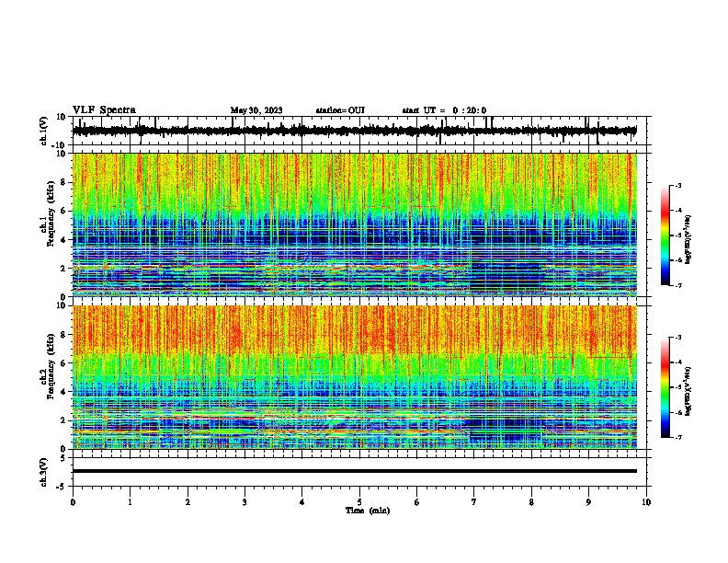The width and height of the screenshot is (728, 563).
Task: Click the ch.1 spectrogram "4" kHz tick label
Action: click(x=63, y=239)
